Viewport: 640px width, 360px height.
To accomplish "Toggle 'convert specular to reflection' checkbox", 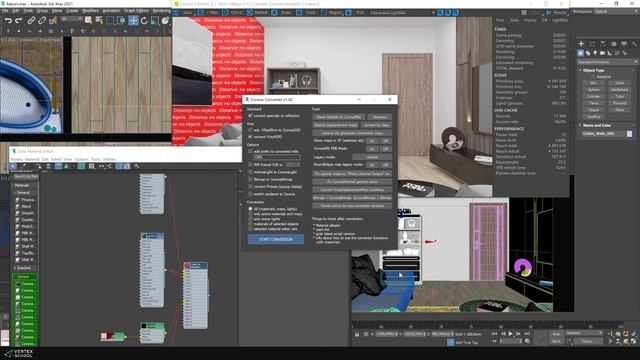I will (250, 116).
